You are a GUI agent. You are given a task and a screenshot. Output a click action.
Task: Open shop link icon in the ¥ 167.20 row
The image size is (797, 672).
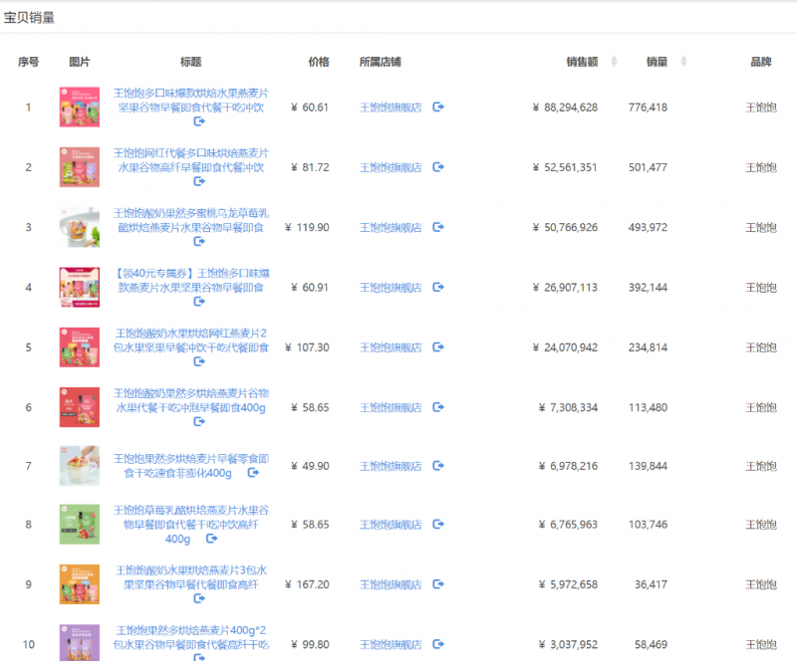pyautogui.click(x=438, y=584)
